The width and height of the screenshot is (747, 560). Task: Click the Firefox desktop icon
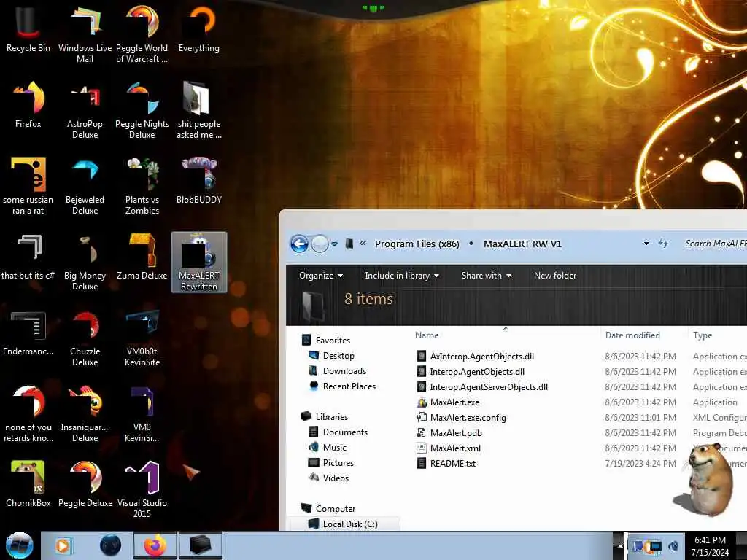click(28, 105)
